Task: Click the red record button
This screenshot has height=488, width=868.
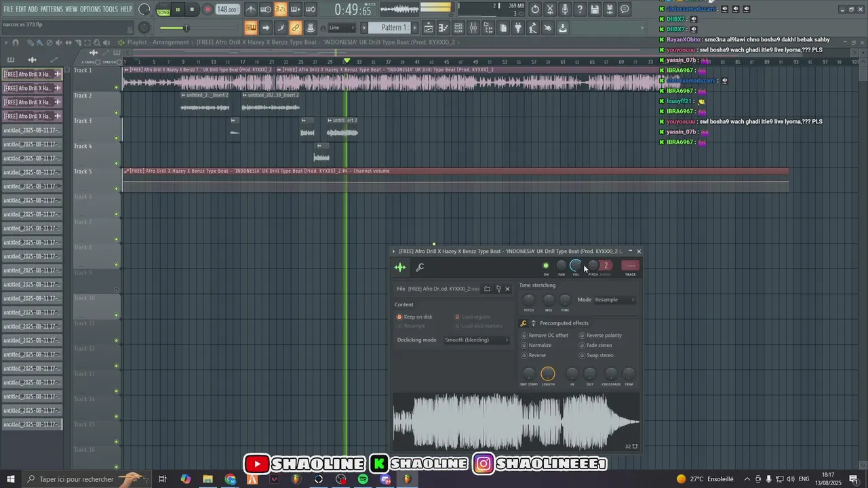Action: pos(208,9)
